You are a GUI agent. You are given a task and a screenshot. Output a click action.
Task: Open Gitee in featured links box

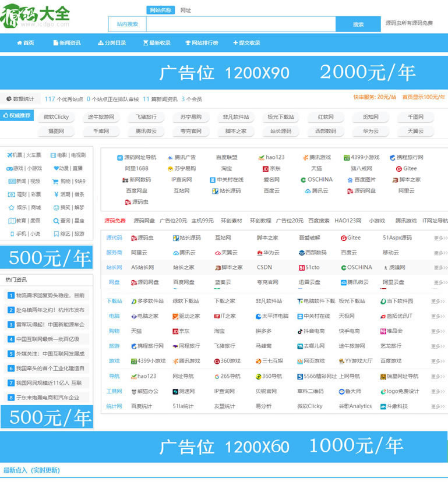coord(406,168)
